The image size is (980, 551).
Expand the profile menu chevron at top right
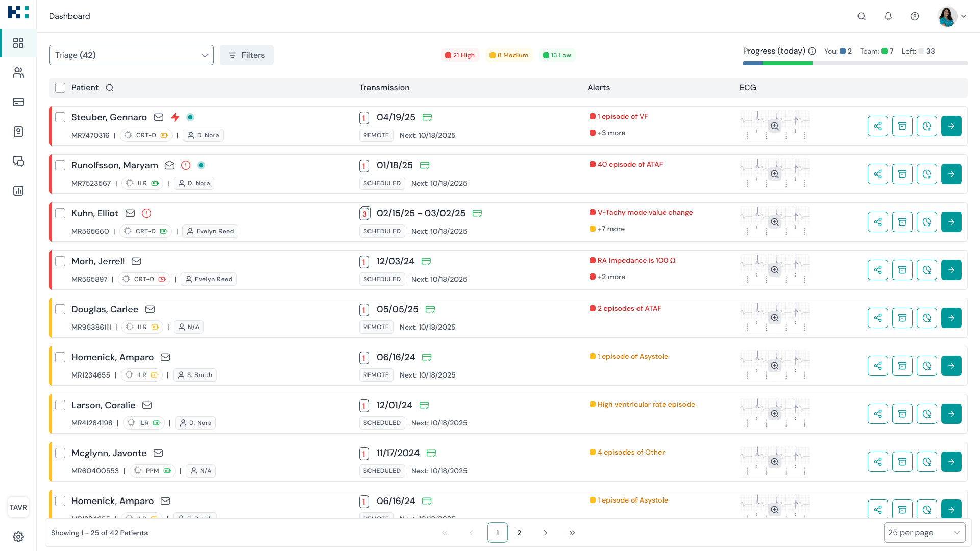tap(965, 16)
